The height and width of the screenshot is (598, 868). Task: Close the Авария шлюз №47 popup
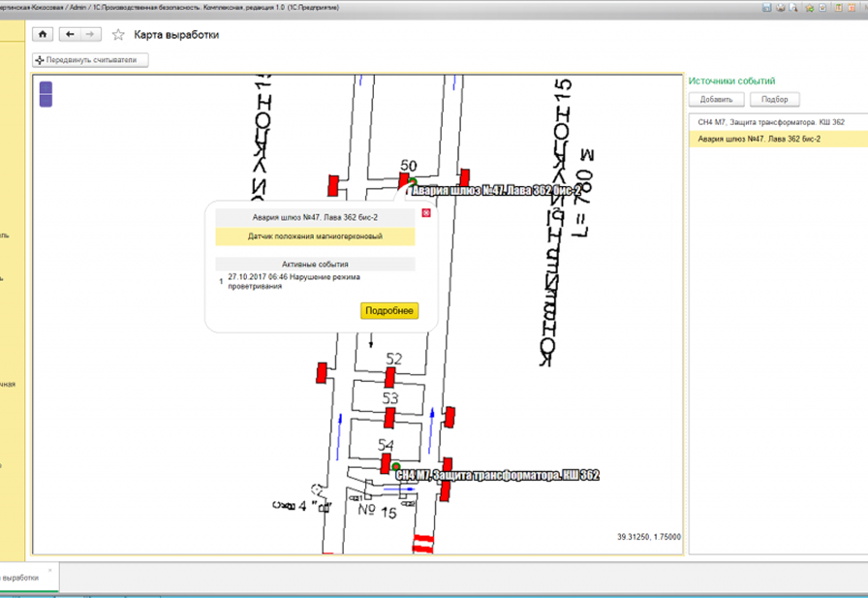(425, 213)
